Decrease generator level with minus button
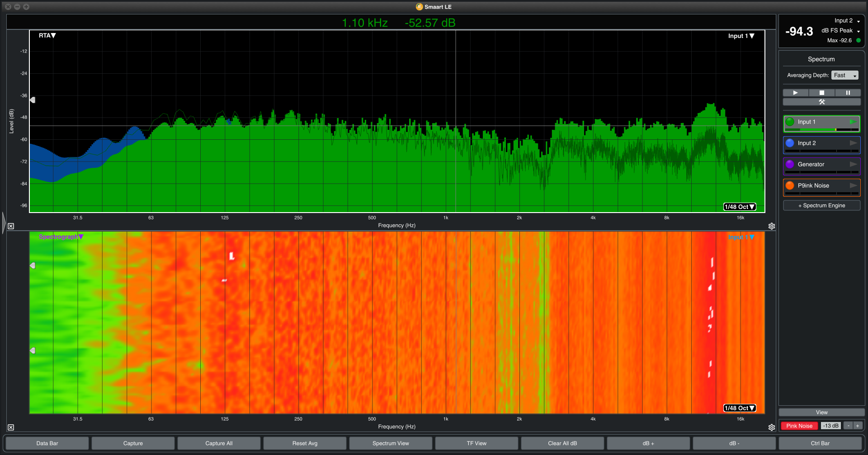The width and height of the screenshot is (868, 455). pos(849,426)
